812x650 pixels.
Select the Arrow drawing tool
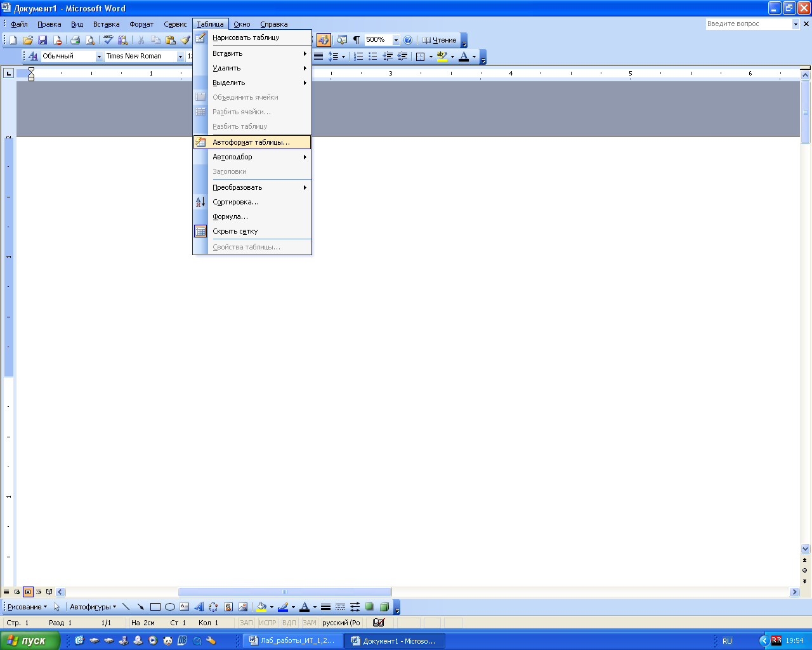tap(140, 607)
